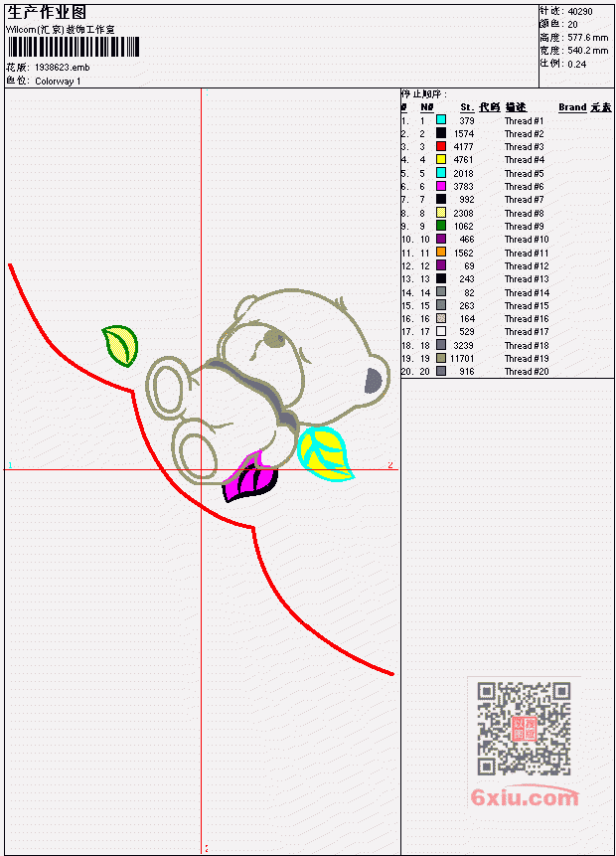The height and width of the screenshot is (856, 616).
Task: Click the N# column header
Action: pyautogui.click(x=426, y=107)
